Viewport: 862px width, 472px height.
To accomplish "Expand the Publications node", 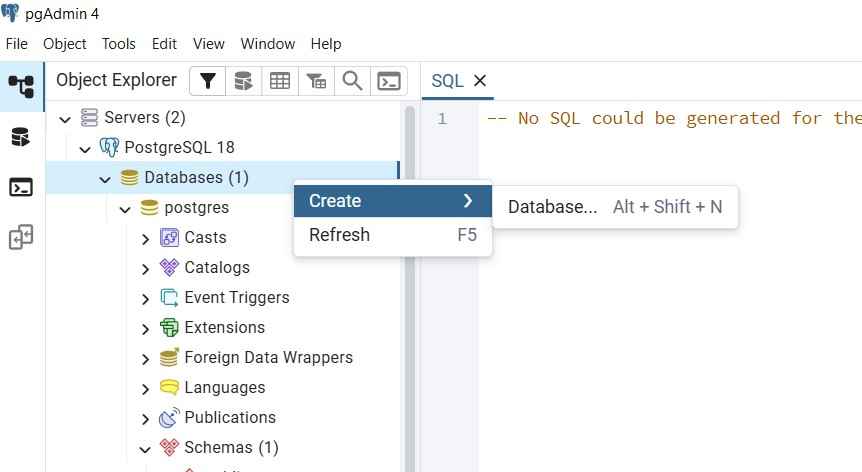I will (x=145, y=419).
